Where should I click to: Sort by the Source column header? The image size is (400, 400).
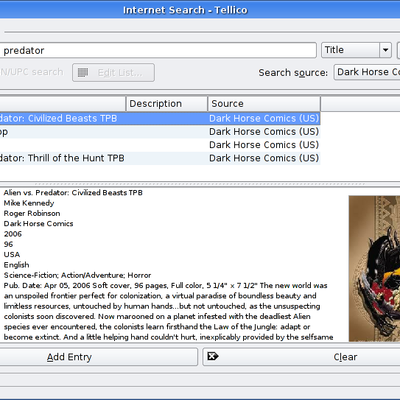click(264, 104)
